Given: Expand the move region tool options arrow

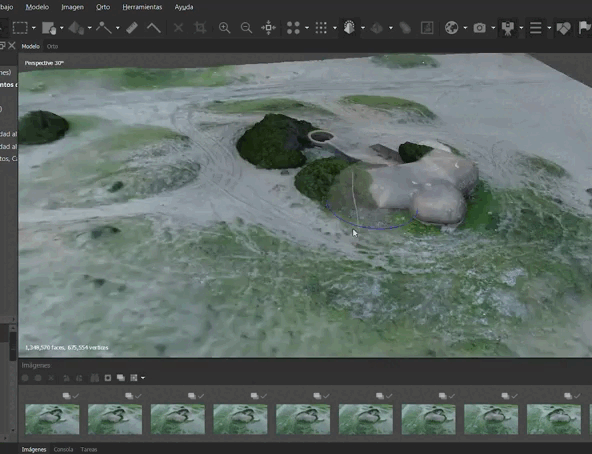Looking at the screenshot, I should point(62,28).
